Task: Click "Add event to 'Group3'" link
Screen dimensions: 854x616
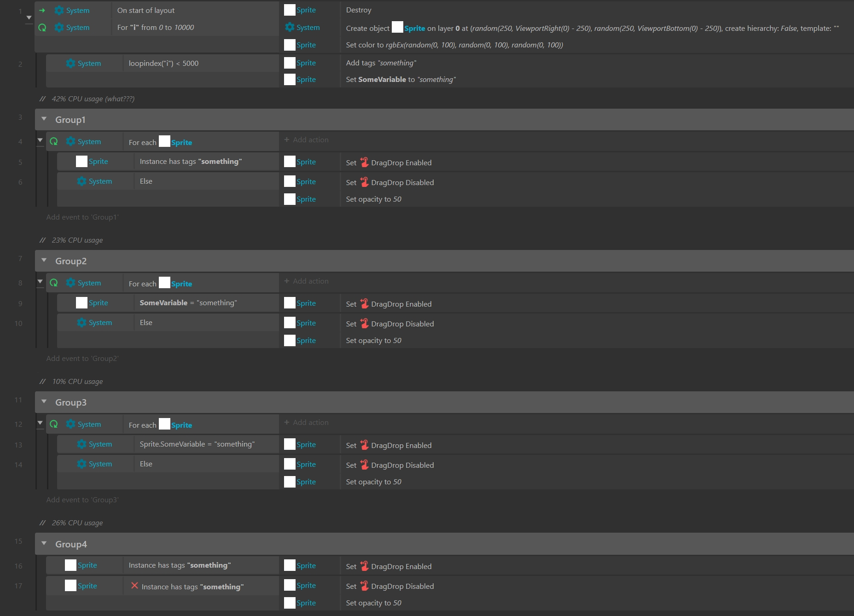Action: click(82, 500)
